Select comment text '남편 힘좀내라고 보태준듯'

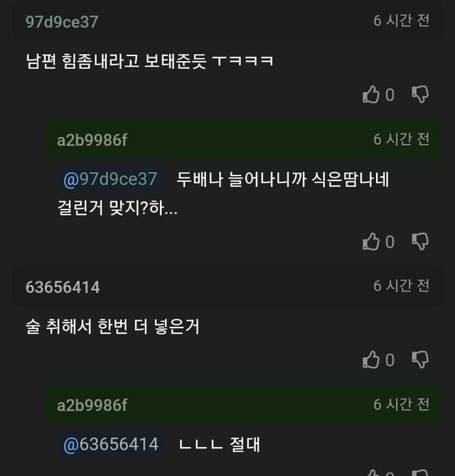click(116, 60)
